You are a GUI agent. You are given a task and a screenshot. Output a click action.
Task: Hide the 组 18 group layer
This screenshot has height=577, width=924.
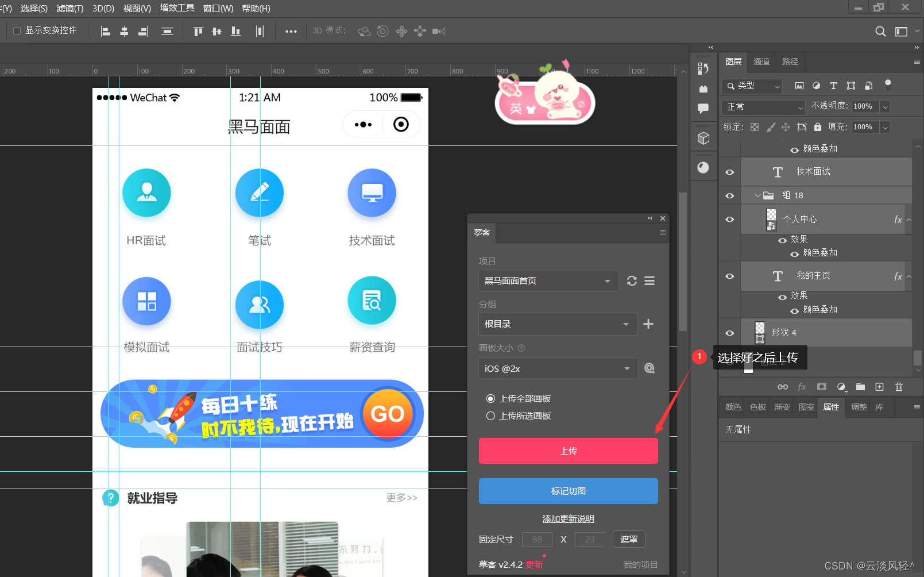click(730, 196)
